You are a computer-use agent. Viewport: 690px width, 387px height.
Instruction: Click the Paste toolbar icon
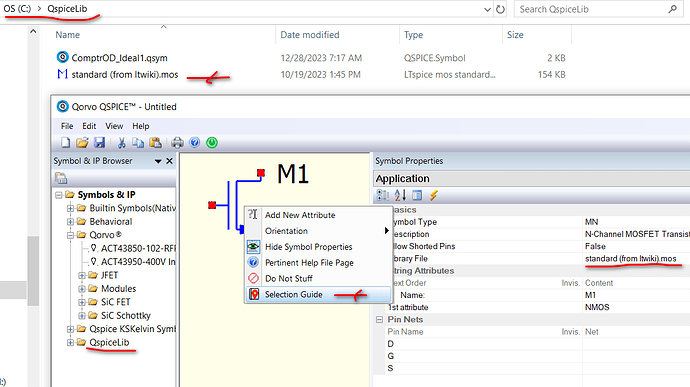pos(155,143)
